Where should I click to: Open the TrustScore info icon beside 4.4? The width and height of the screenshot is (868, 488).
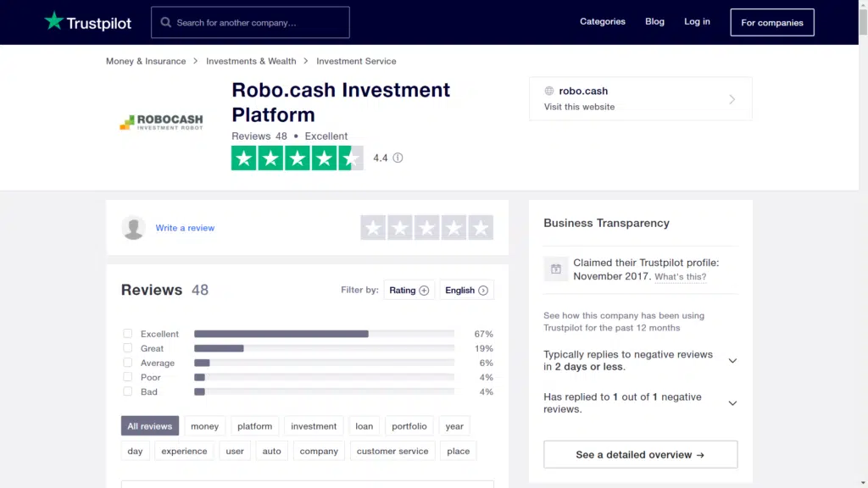398,158
